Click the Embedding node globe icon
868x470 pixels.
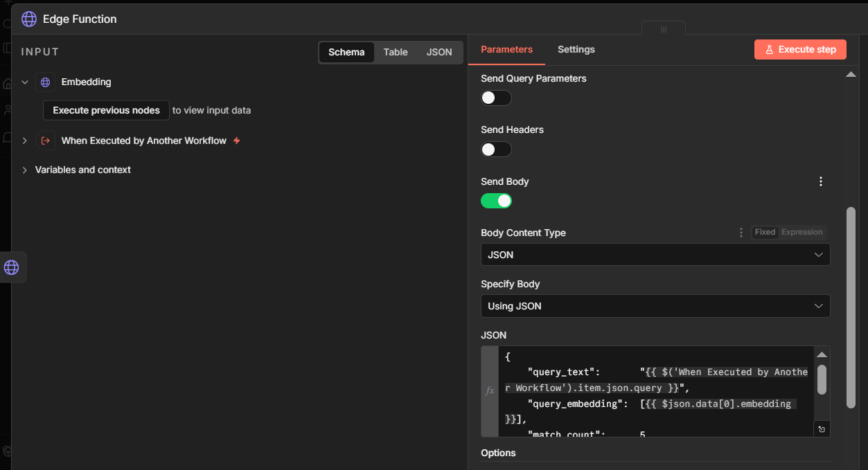point(45,82)
